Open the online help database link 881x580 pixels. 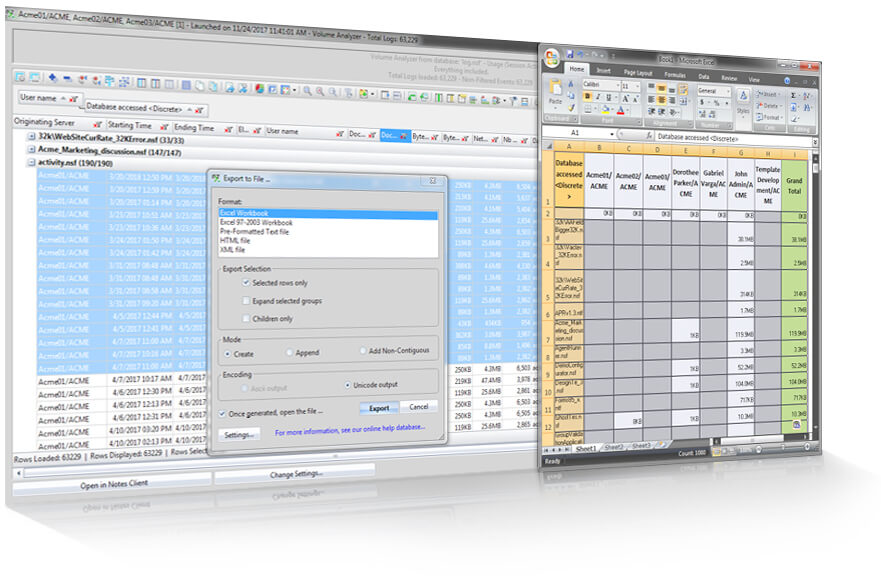point(349,430)
